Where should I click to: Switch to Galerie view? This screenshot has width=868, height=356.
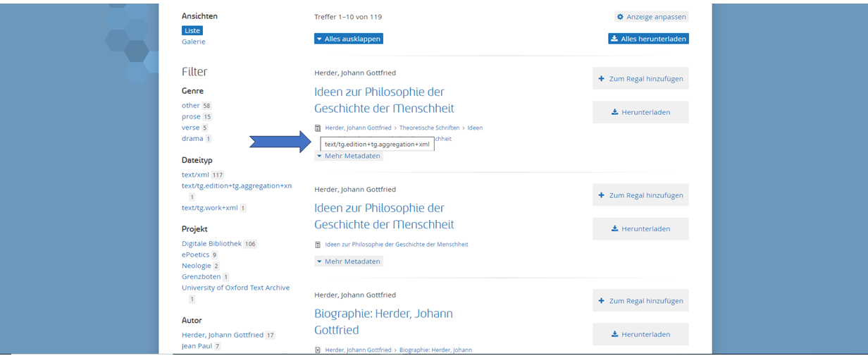[193, 42]
